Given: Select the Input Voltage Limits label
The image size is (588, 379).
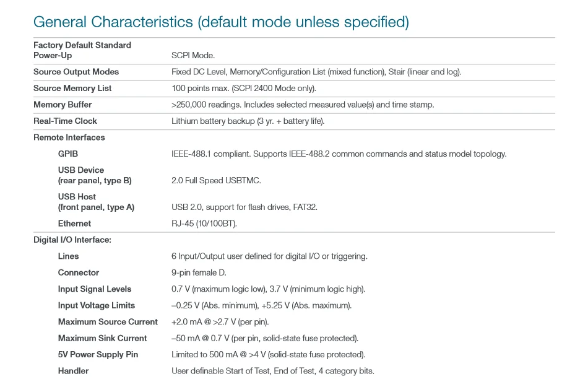Looking at the screenshot, I should 97,305.
